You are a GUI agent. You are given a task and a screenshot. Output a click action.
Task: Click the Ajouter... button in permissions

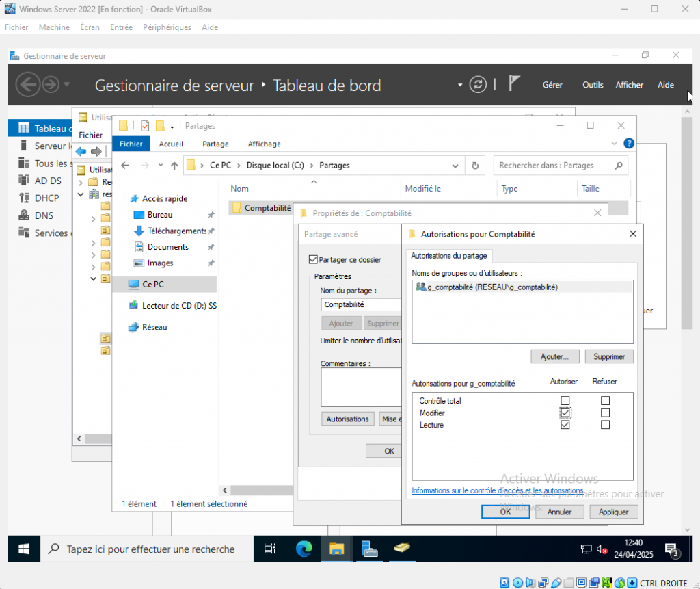(x=555, y=356)
